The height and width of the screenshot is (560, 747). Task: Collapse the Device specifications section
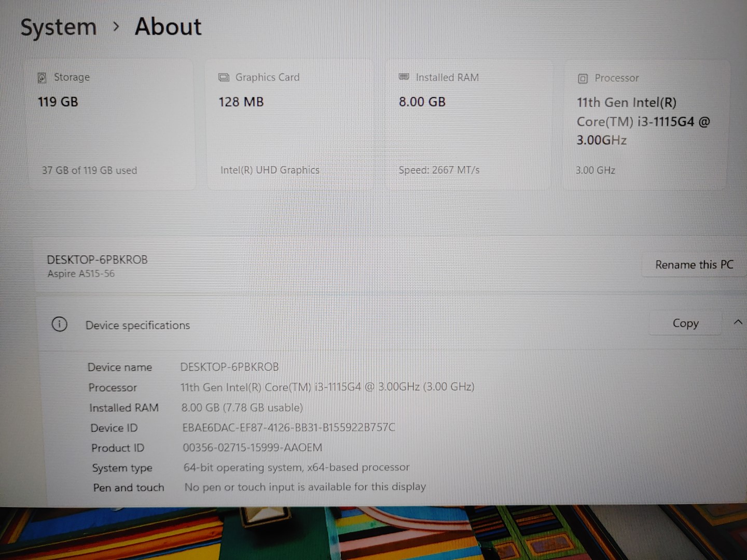coord(738,322)
